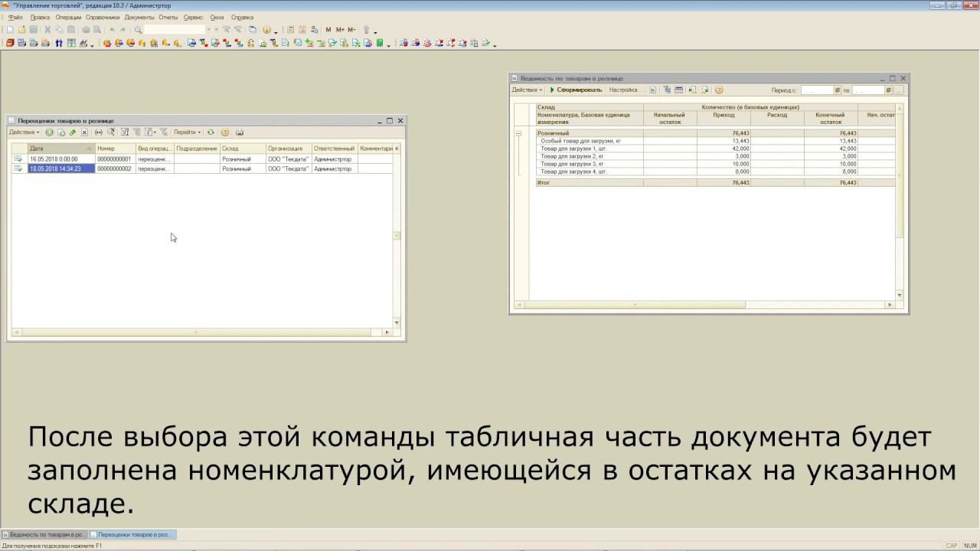Click the find-in-list icon in Переоценки toolbar
The width and height of the screenshot is (980, 551).
(111, 132)
